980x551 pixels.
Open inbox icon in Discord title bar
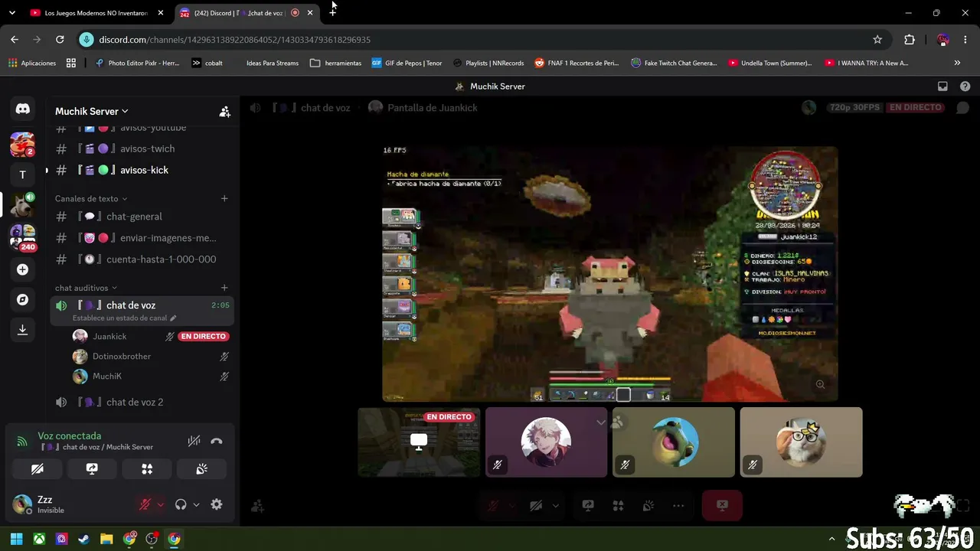(942, 86)
